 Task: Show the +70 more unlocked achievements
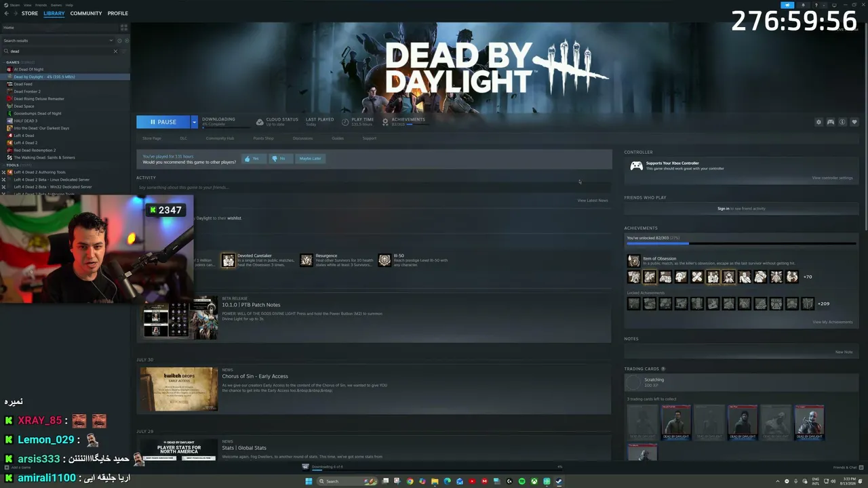tap(808, 277)
